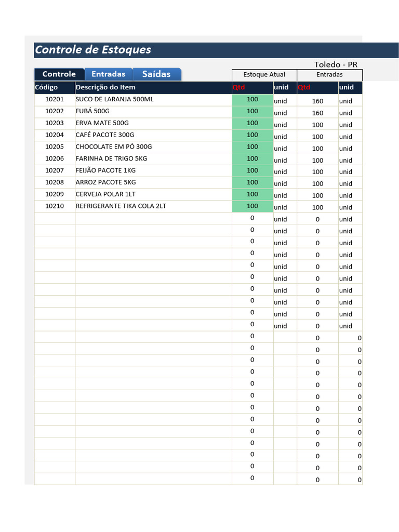Click the "Toledo - PR" location text
Viewport: 399px width, 532px height.
(336, 64)
